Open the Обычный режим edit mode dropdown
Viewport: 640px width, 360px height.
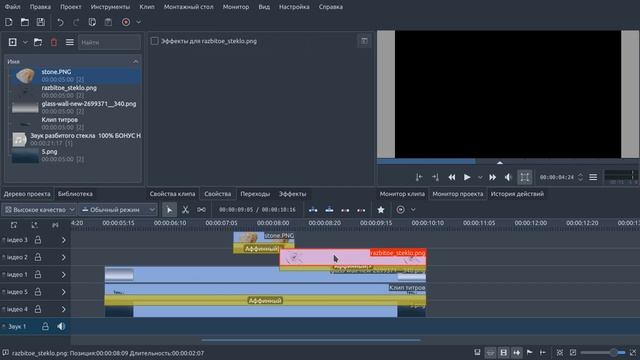(117, 210)
